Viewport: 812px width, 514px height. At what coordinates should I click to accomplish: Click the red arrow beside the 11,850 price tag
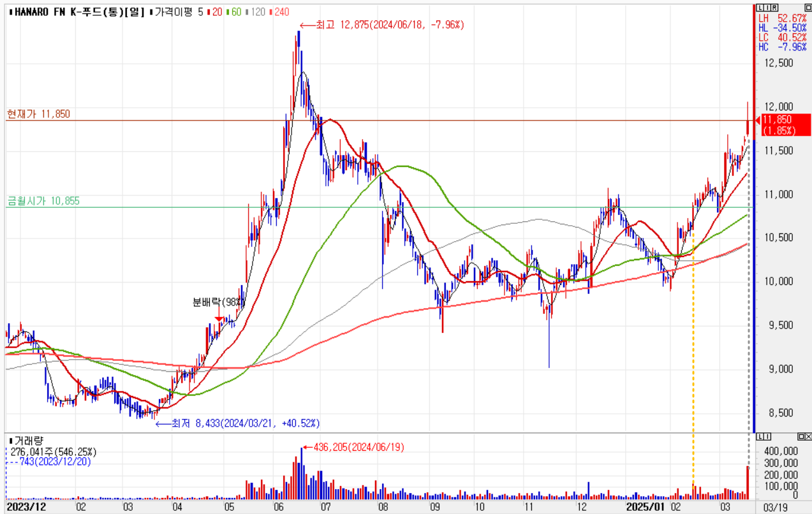(757, 121)
